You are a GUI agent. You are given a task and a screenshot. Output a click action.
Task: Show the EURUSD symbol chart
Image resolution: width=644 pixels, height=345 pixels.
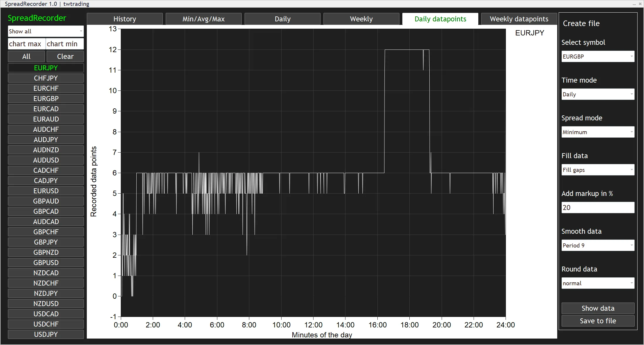click(x=46, y=191)
